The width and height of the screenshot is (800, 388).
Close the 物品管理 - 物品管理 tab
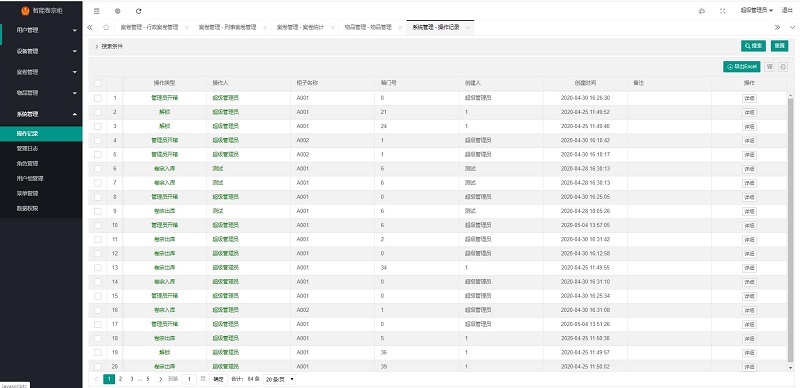(x=401, y=28)
